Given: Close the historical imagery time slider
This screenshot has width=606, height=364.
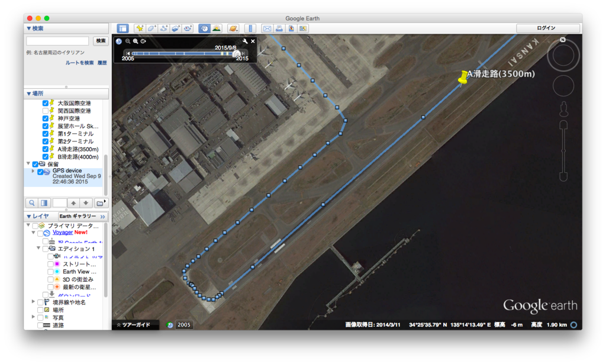Looking at the screenshot, I should 253,41.
